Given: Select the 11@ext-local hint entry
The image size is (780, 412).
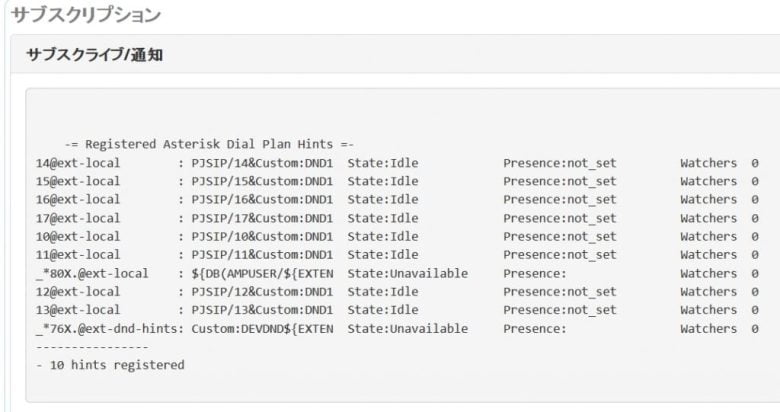Looking at the screenshot, I should coord(78,255).
